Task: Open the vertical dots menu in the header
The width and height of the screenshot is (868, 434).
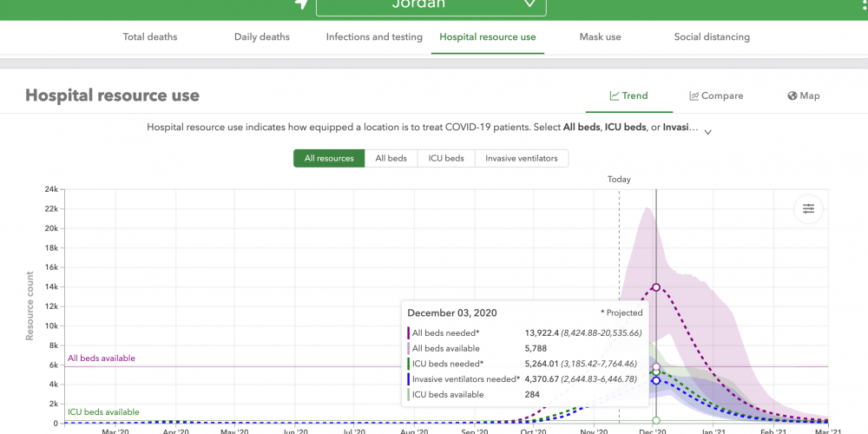Action: click(x=865, y=4)
